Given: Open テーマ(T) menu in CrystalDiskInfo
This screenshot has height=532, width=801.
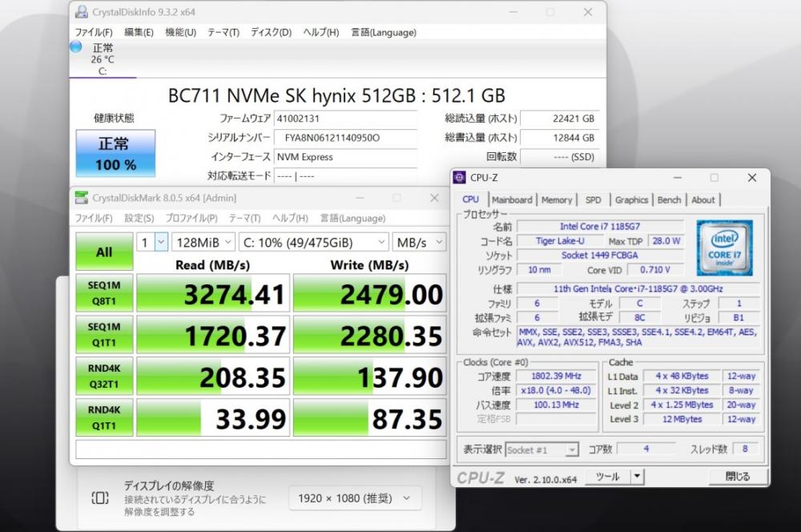Looking at the screenshot, I should pyautogui.click(x=223, y=32).
